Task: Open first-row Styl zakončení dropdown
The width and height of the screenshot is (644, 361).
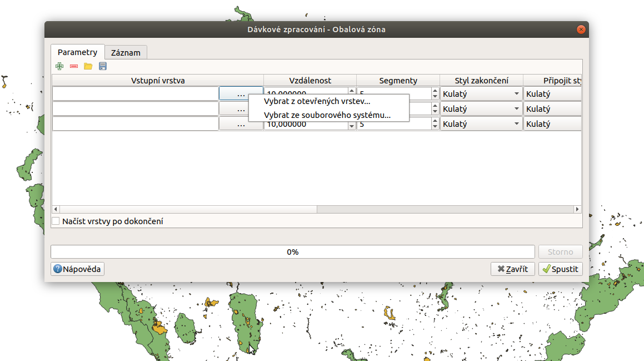Action: (481, 94)
